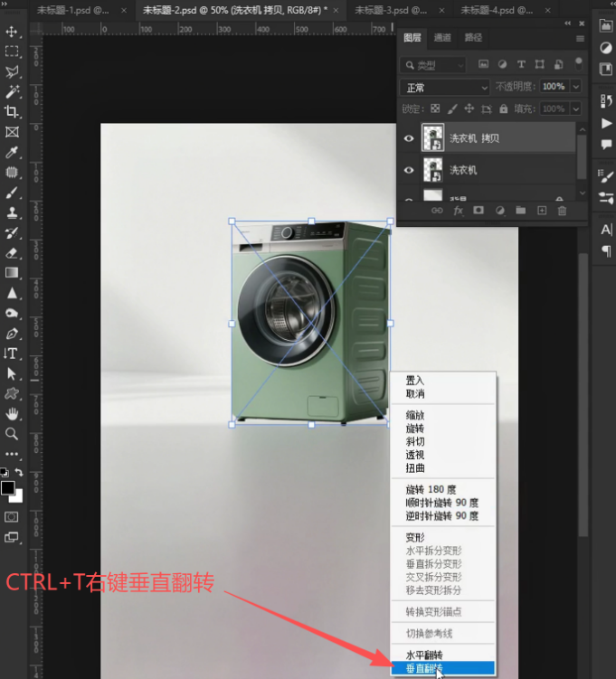Open the opacity slider dropdown arrow

tap(575, 87)
